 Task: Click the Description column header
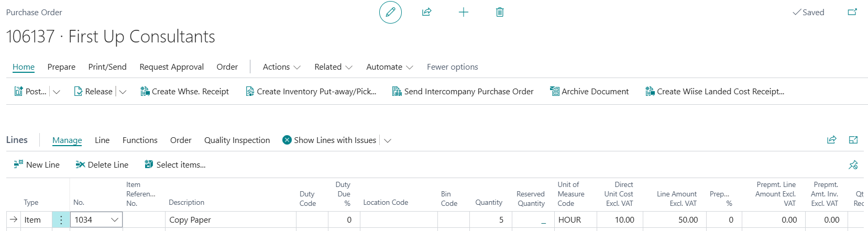point(186,202)
